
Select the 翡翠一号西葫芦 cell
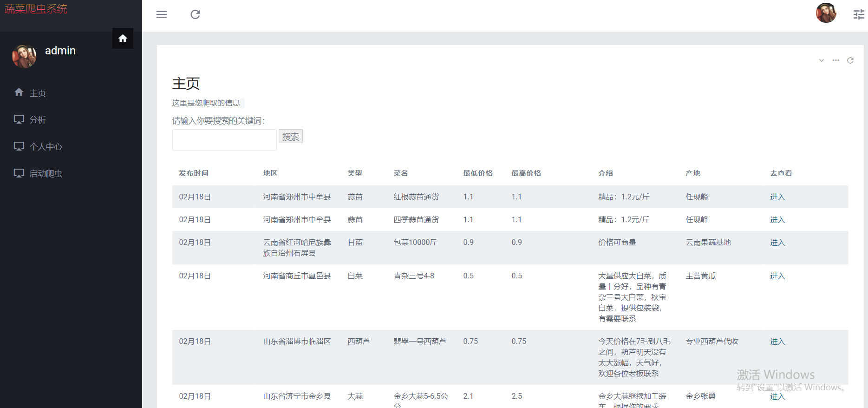pos(420,342)
